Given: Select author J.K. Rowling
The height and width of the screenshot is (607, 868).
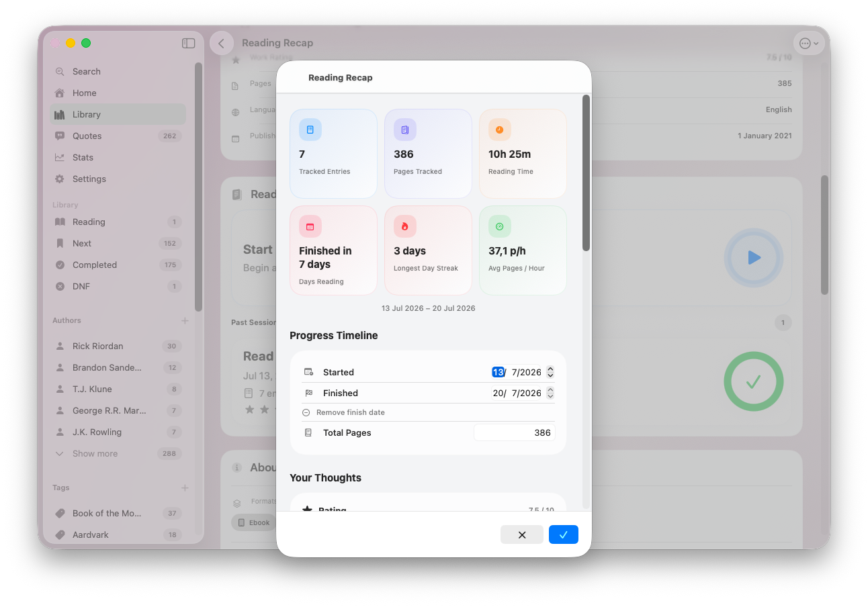Looking at the screenshot, I should pyautogui.click(x=118, y=432).
